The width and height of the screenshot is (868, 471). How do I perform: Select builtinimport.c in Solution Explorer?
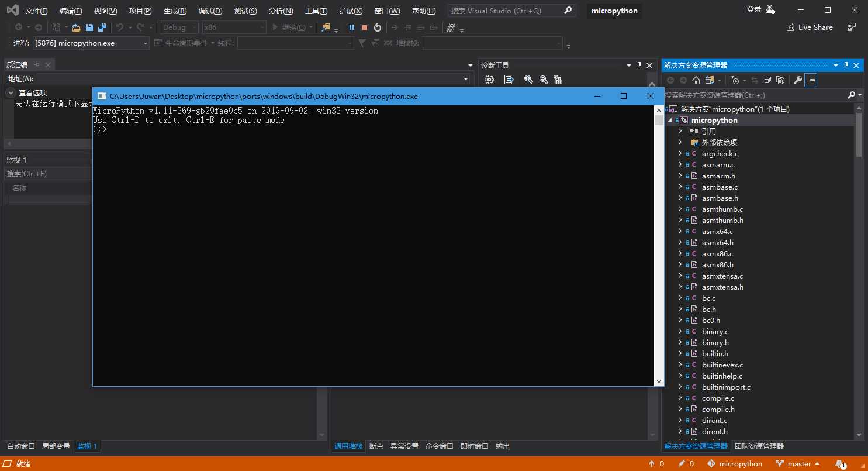point(726,387)
